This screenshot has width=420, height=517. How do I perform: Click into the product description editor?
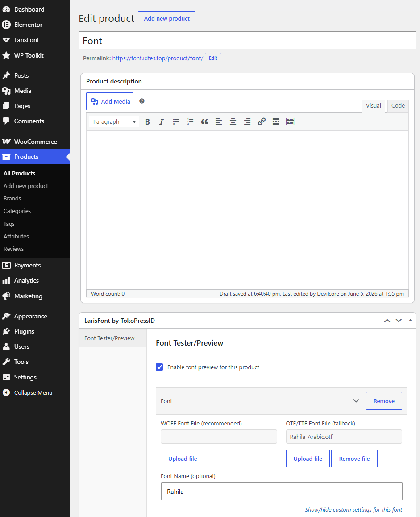pos(247,210)
